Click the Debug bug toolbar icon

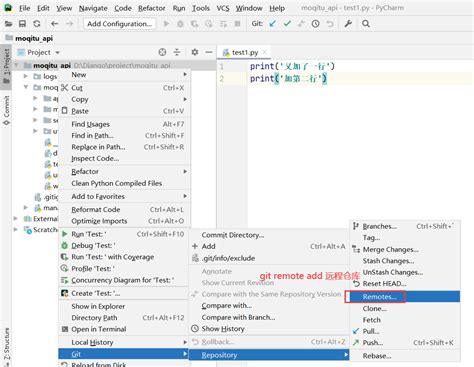180,24
